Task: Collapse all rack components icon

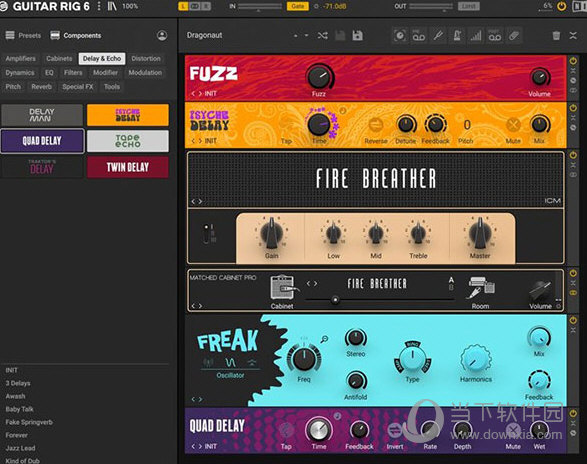Action: pyautogui.click(x=573, y=36)
